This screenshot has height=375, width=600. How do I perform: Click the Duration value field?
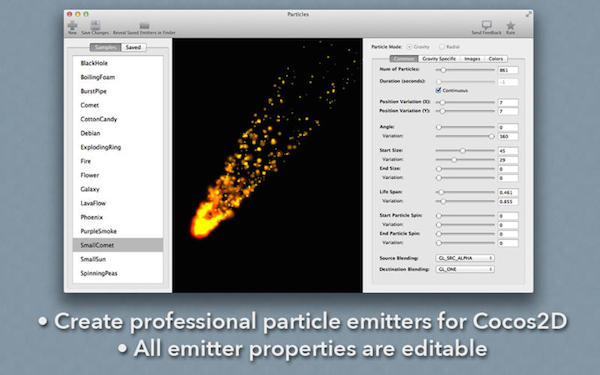(508, 82)
